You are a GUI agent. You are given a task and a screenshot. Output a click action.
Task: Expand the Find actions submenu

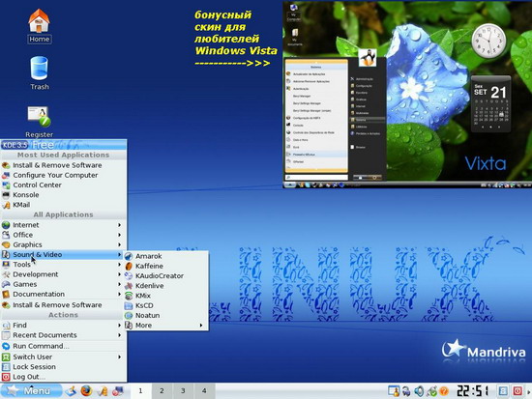pyautogui.click(x=64, y=326)
